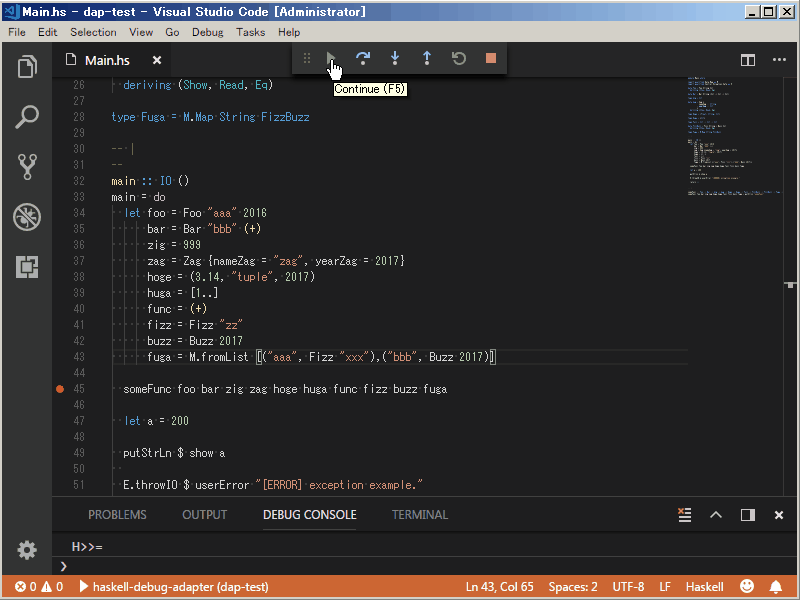The image size is (800, 600).
Task: Change Spaces: 2 indentation setting
Action: pyautogui.click(x=572, y=587)
